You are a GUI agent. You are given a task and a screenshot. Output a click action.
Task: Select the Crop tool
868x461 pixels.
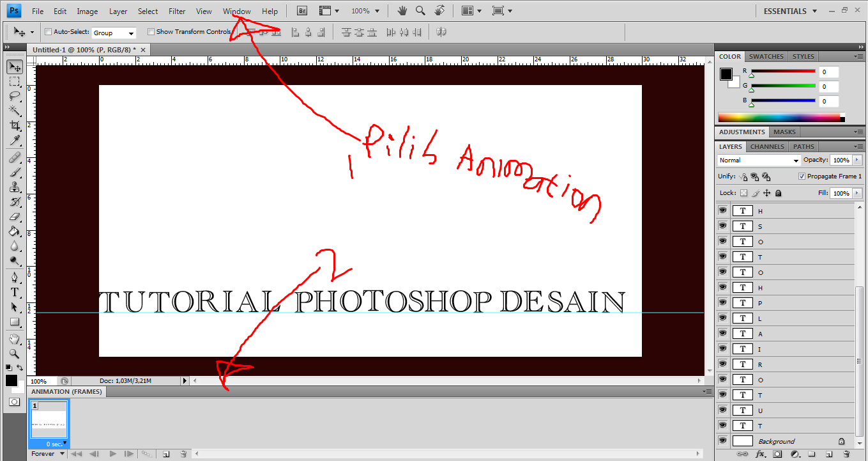click(15, 125)
